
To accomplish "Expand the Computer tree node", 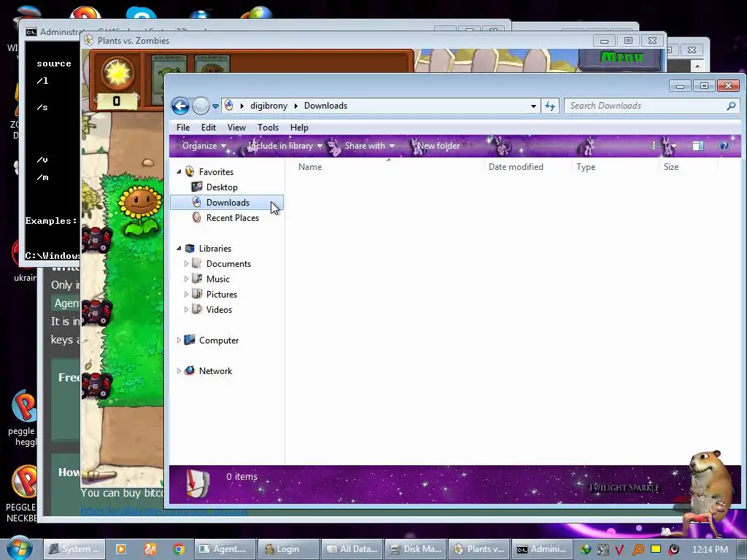I will pos(179,340).
